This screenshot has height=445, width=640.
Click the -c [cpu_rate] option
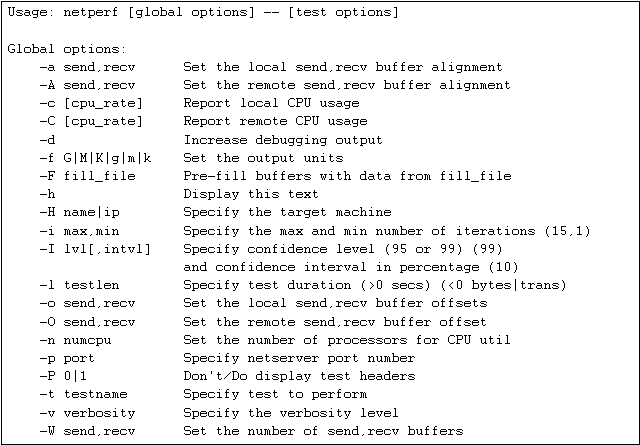pos(91,103)
